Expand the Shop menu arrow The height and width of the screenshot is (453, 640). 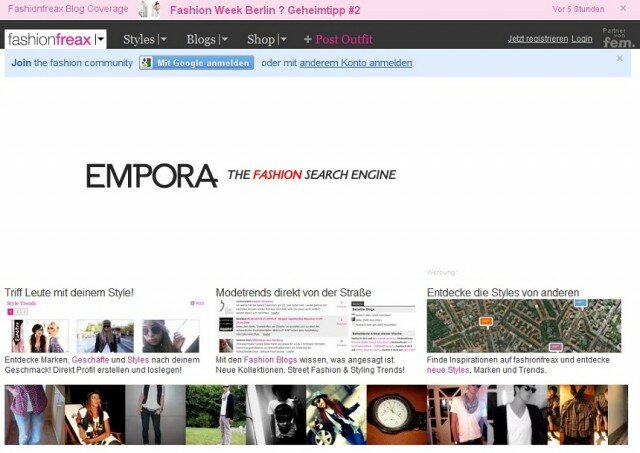pos(282,40)
